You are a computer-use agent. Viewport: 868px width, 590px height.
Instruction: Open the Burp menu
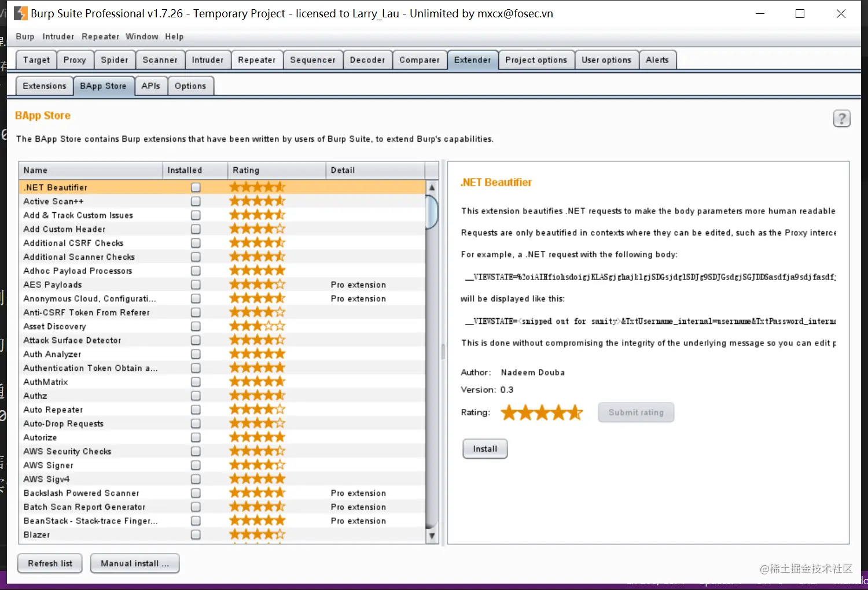click(25, 36)
